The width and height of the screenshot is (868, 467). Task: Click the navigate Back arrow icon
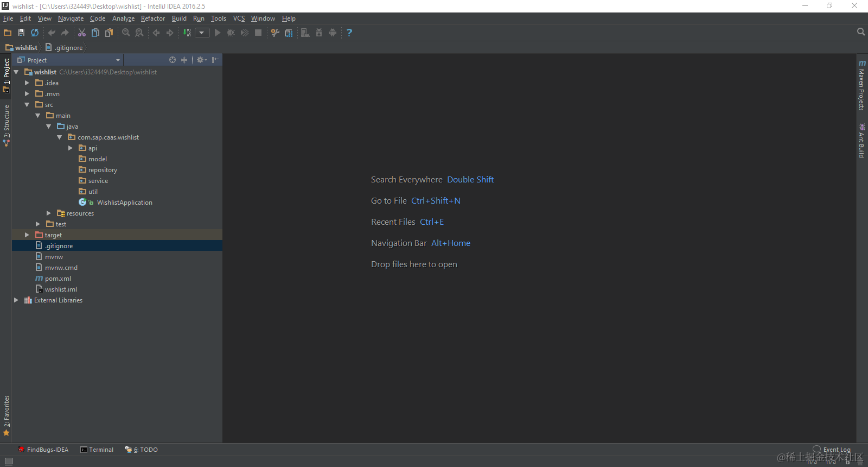click(x=156, y=33)
